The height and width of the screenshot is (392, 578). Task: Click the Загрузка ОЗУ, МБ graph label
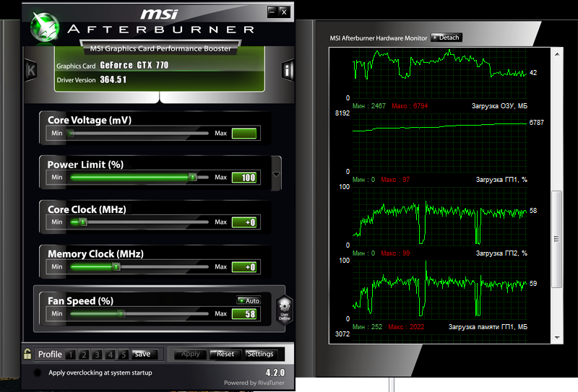click(x=499, y=106)
